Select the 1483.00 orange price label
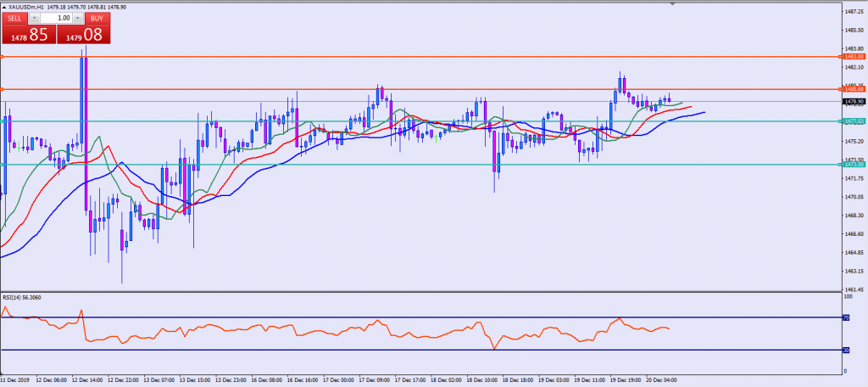 [x=853, y=57]
